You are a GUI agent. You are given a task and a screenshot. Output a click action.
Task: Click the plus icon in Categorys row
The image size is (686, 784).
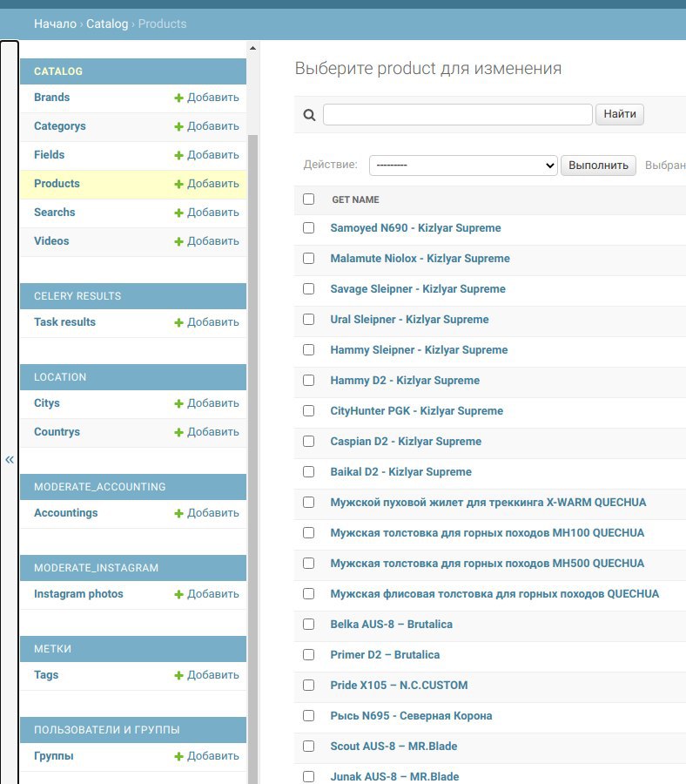tap(178, 127)
